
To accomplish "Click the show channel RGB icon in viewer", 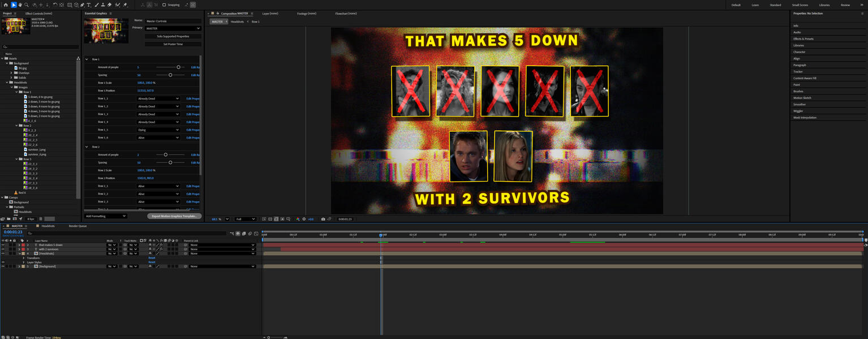I will point(298,219).
